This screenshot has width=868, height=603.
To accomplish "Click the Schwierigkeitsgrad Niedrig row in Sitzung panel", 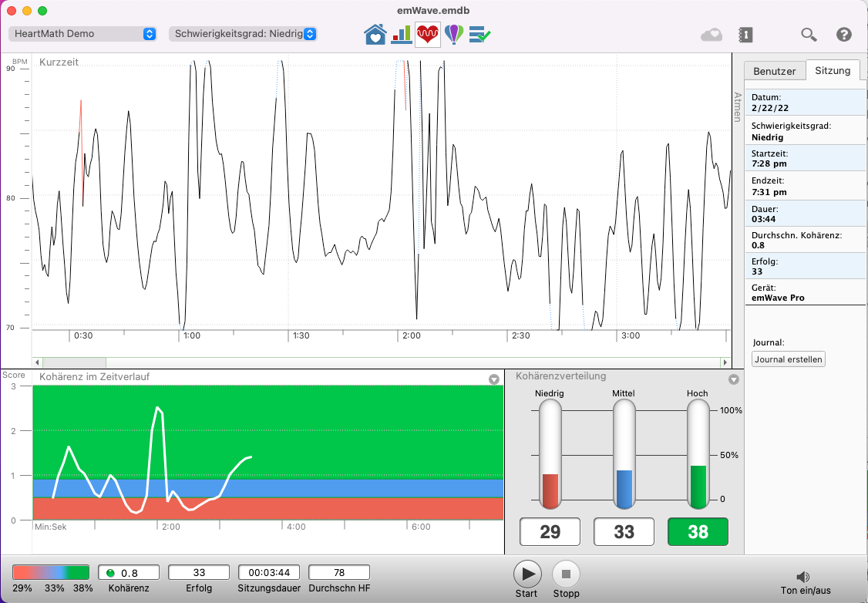I will [x=805, y=131].
